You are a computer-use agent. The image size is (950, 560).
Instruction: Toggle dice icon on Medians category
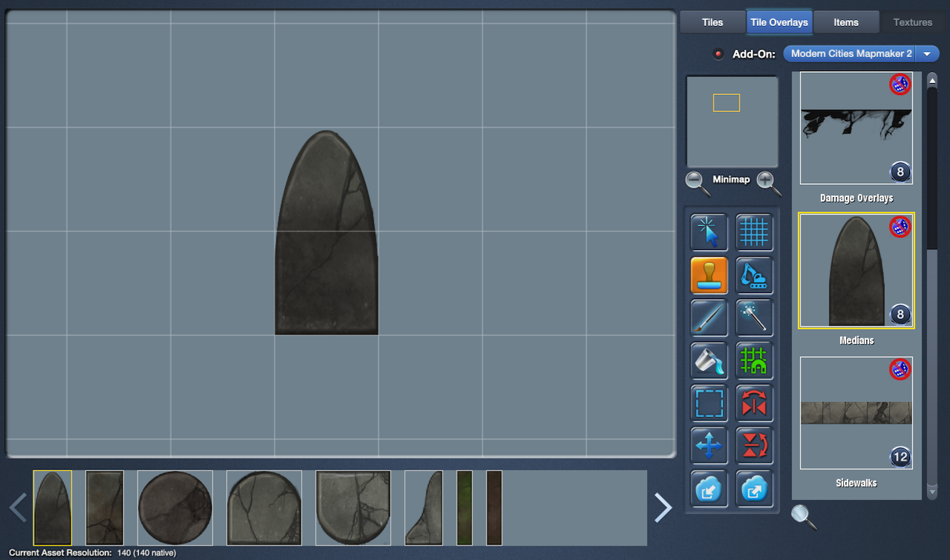[x=900, y=227]
